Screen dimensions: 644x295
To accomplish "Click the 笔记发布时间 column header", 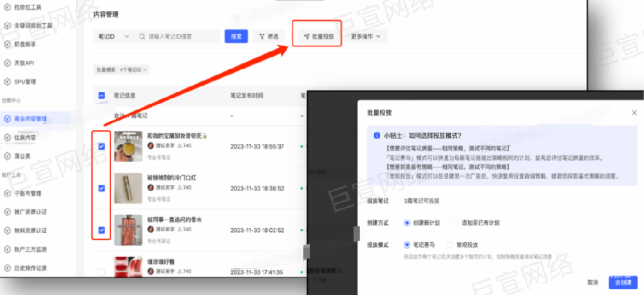I will click(247, 96).
